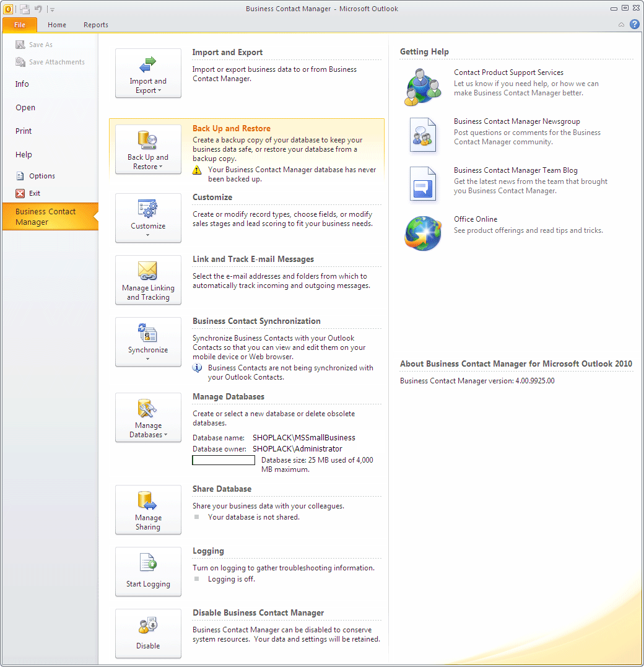Click the version number 4.00.9925.00 text
The height and width of the screenshot is (667, 644).
(x=535, y=381)
